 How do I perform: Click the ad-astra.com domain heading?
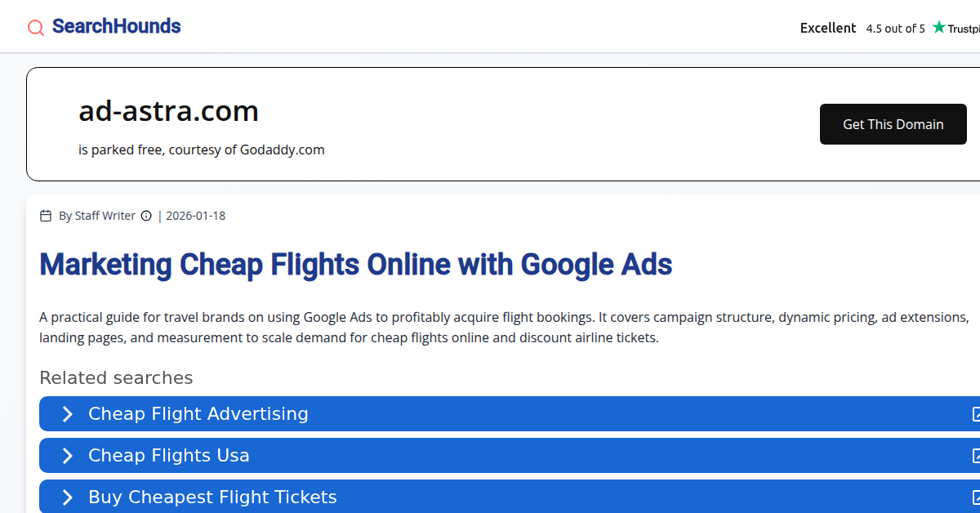pos(168,110)
